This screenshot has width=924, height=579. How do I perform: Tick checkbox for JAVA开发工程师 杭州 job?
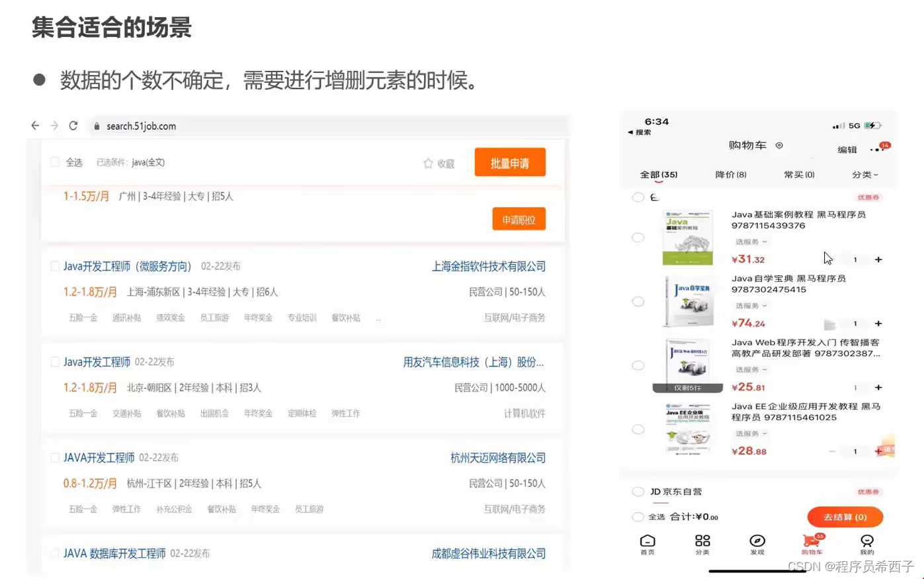[x=55, y=458]
